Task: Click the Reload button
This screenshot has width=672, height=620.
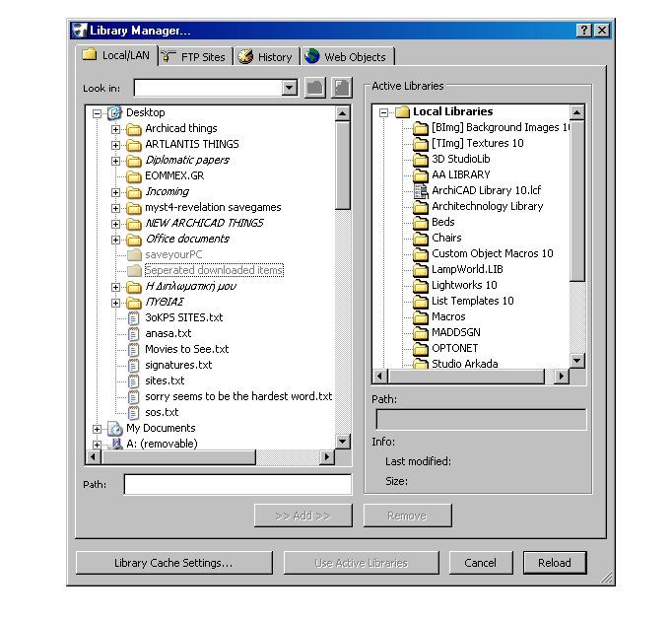Action: tap(555, 563)
